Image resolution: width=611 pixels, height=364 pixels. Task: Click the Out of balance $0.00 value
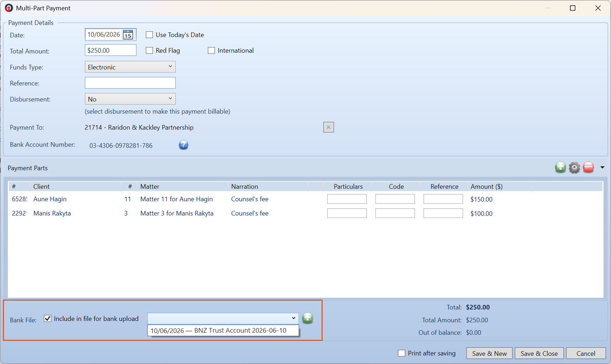coord(473,332)
